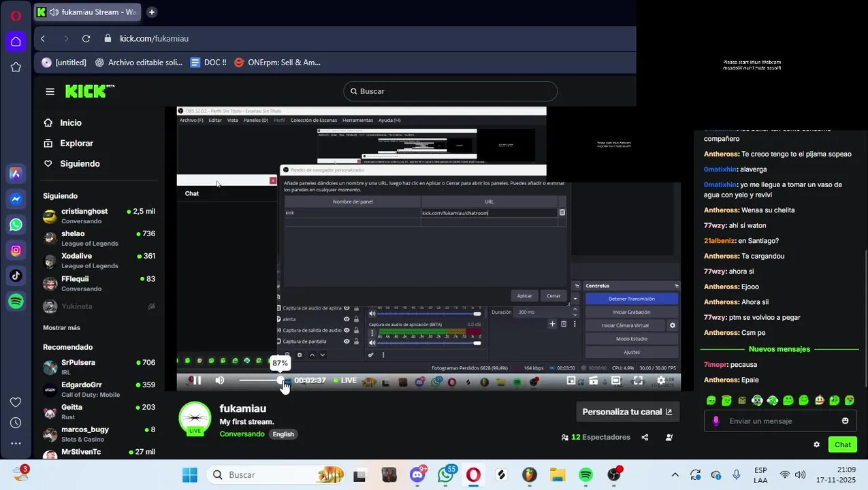Open a new browser tab

coord(152,12)
